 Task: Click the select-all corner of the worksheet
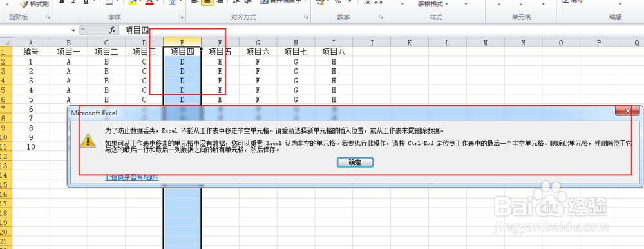[6, 43]
